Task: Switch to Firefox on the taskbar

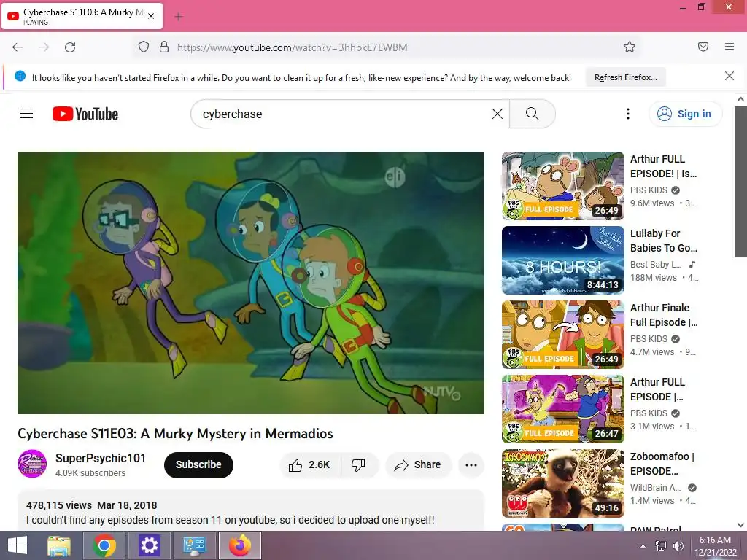Action: (239, 545)
